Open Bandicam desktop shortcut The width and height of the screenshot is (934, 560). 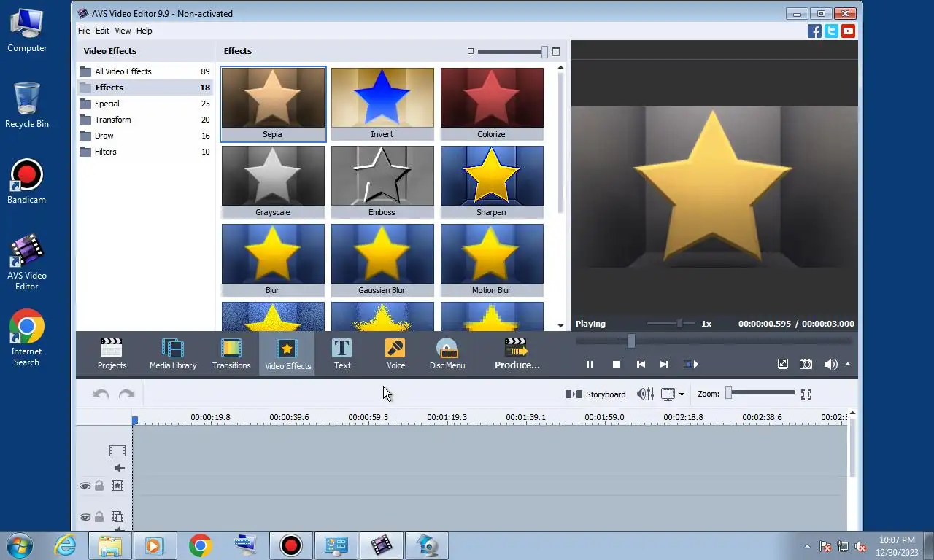27,182
